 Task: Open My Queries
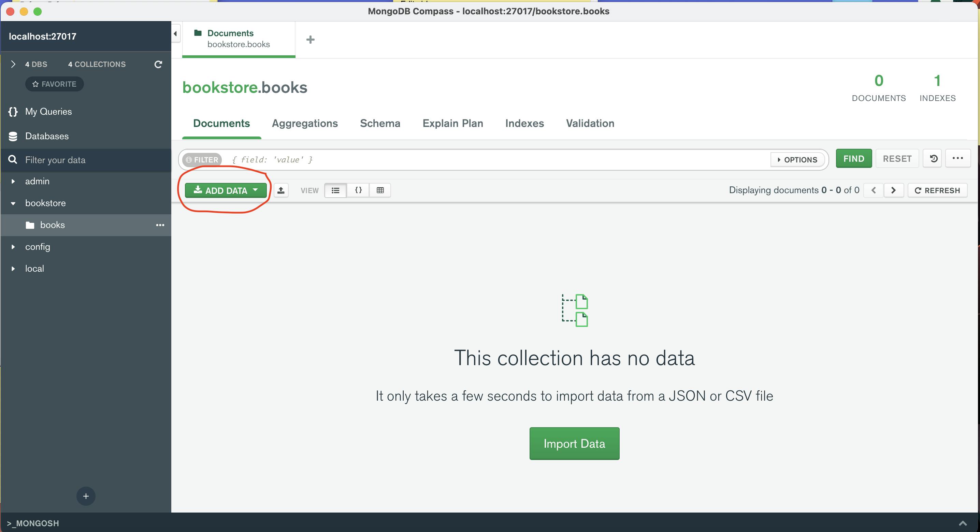(48, 112)
